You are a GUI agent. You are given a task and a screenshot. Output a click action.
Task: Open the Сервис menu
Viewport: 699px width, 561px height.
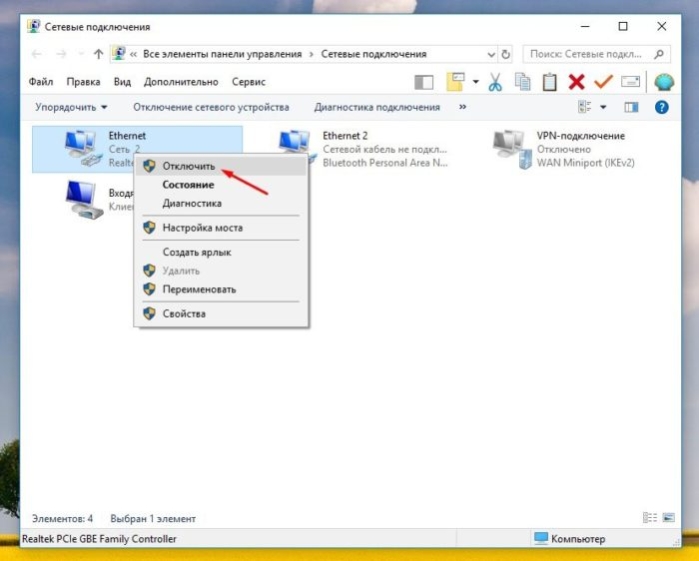point(249,82)
